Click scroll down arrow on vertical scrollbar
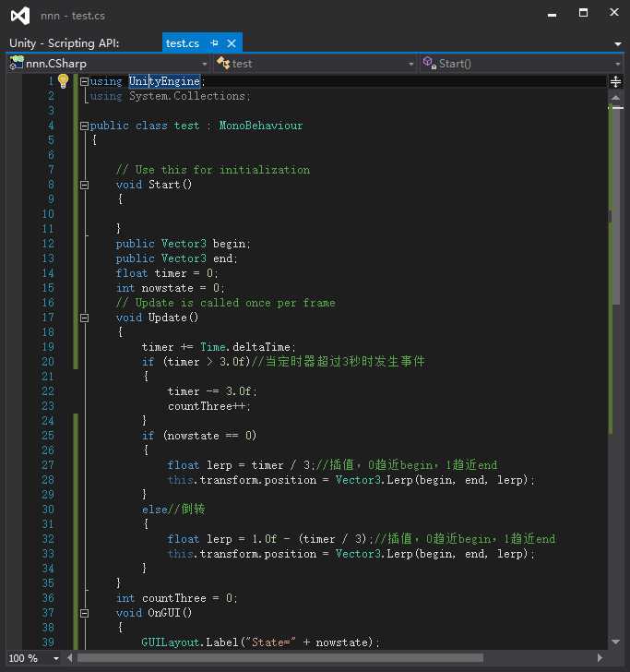630x672 pixels. coord(616,642)
